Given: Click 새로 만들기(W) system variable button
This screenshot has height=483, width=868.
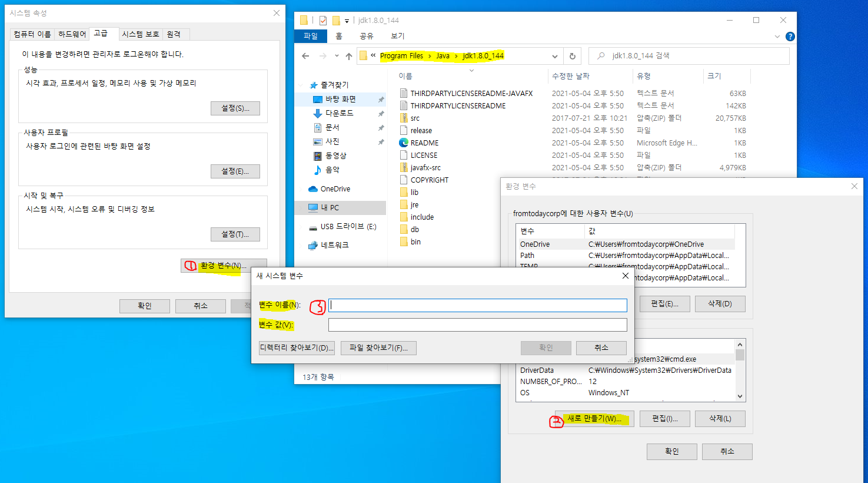Looking at the screenshot, I should tap(594, 419).
